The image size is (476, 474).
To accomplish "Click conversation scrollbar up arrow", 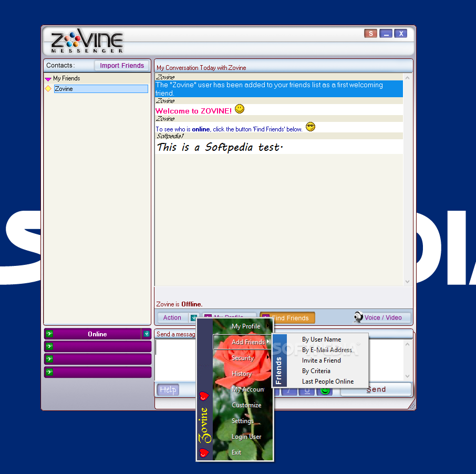I will 407,78.
